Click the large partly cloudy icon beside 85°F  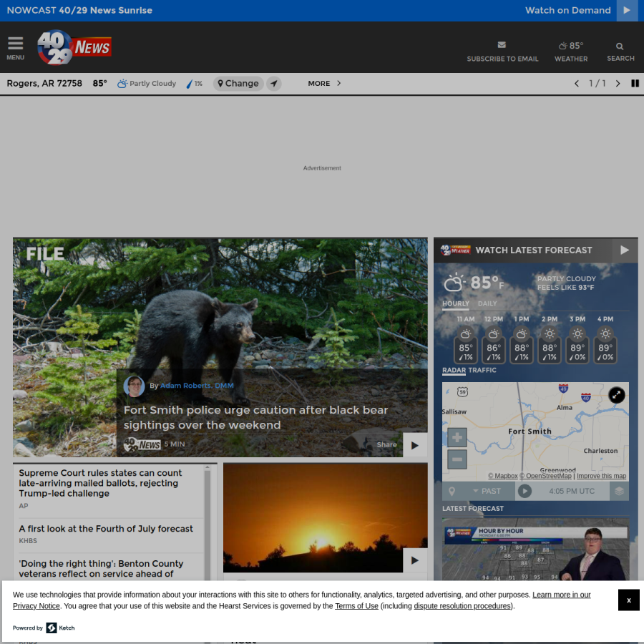click(x=454, y=283)
